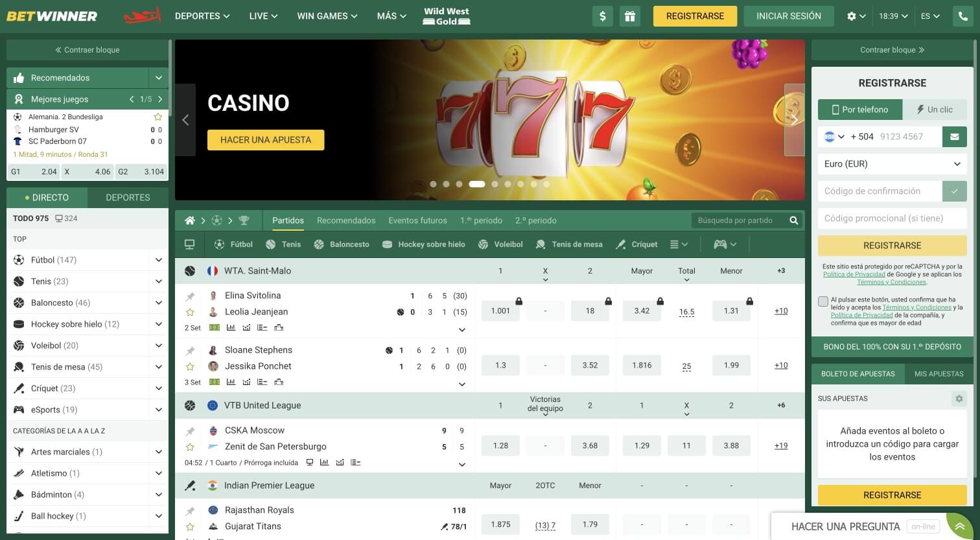Favorite the Leolia Jeanjean match star
Screen dimensions: 980x540
coord(190,312)
